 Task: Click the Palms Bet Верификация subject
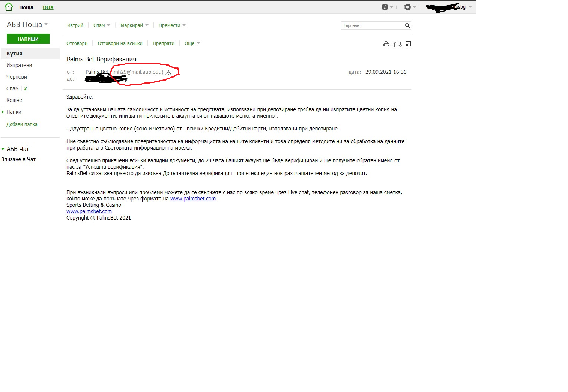[101, 59]
